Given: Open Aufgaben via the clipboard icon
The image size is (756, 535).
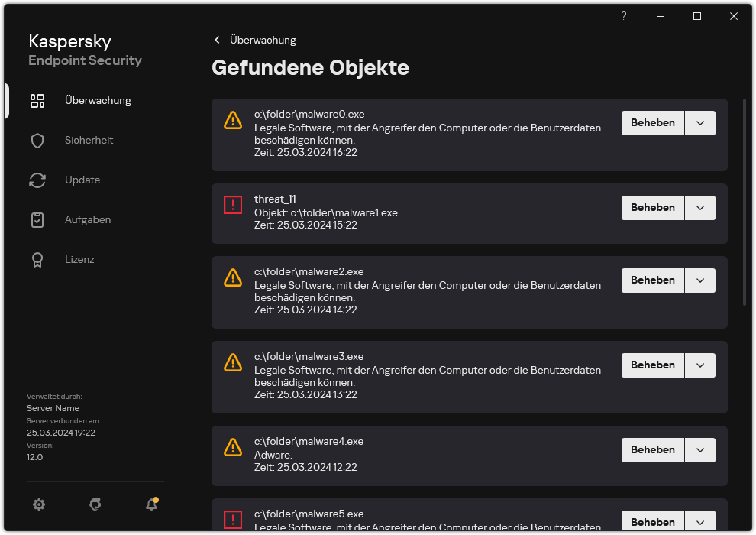Looking at the screenshot, I should (37, 219).
